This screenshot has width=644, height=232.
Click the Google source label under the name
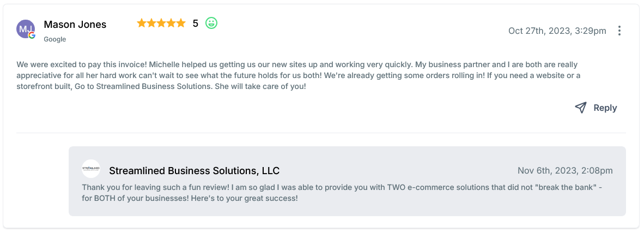(x=55, y=39)
